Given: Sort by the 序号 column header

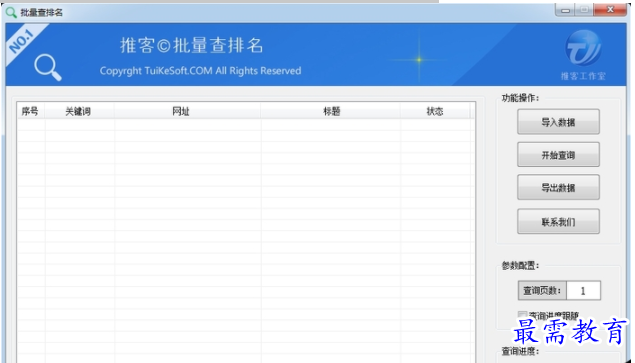Looking at the screenshot, I should tap(30, 111).
